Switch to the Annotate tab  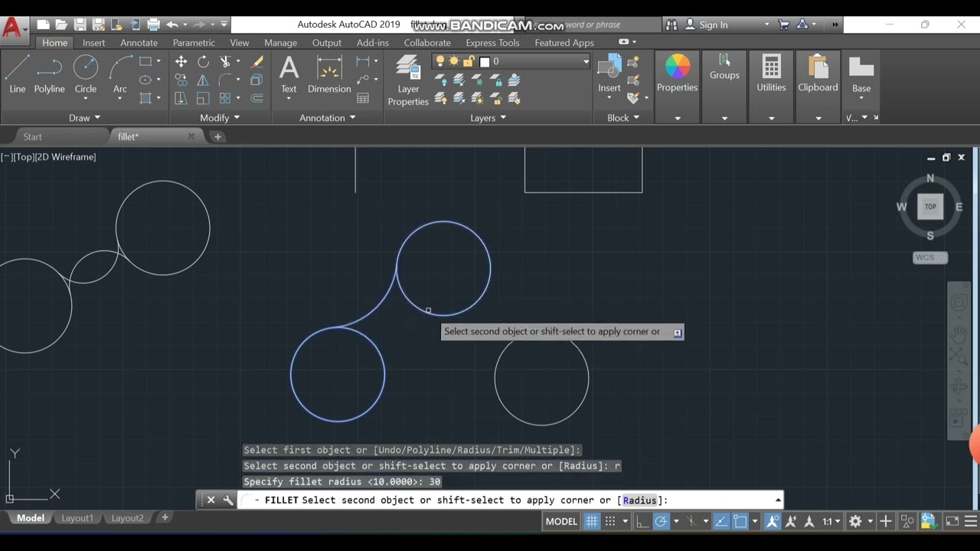(139, 43)
